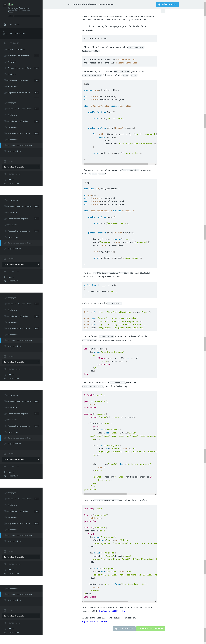The height and width of the screenshot is (644, 206).
Task: Click horizontal scrollbar under the registro/create.blade.php code
Action: coord(106,601)
